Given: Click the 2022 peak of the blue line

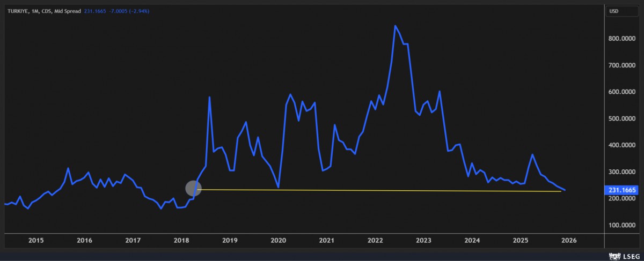Looking at the screenshot, I should pyautogui.click(x=395, y=26).
